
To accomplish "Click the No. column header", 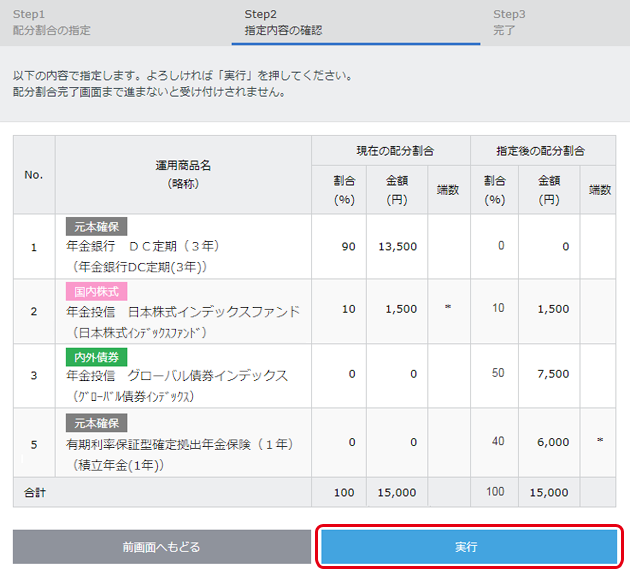I will click(34, 175).
